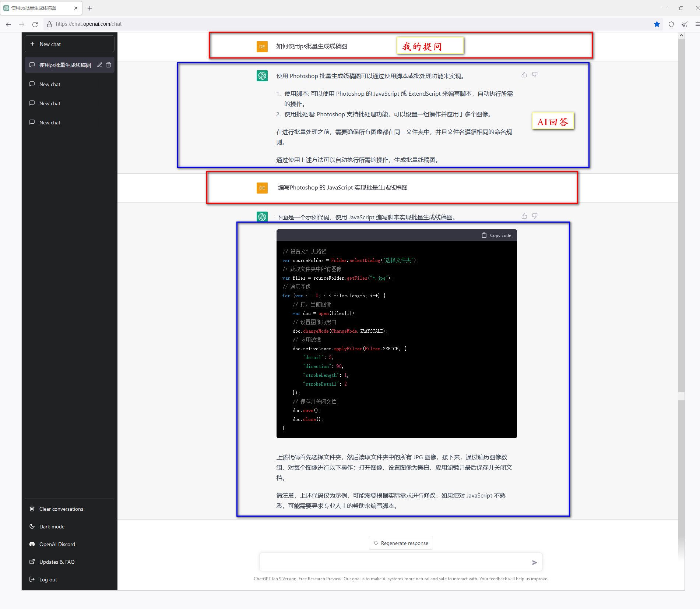
Task: Restore the browser window size
Action: pyautogui.click(x=681, y=8)
